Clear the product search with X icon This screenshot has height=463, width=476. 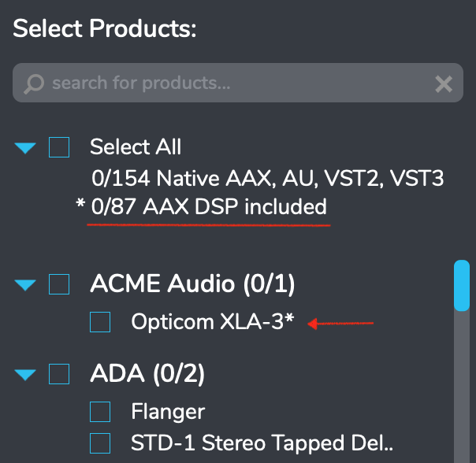pos(444,83)
